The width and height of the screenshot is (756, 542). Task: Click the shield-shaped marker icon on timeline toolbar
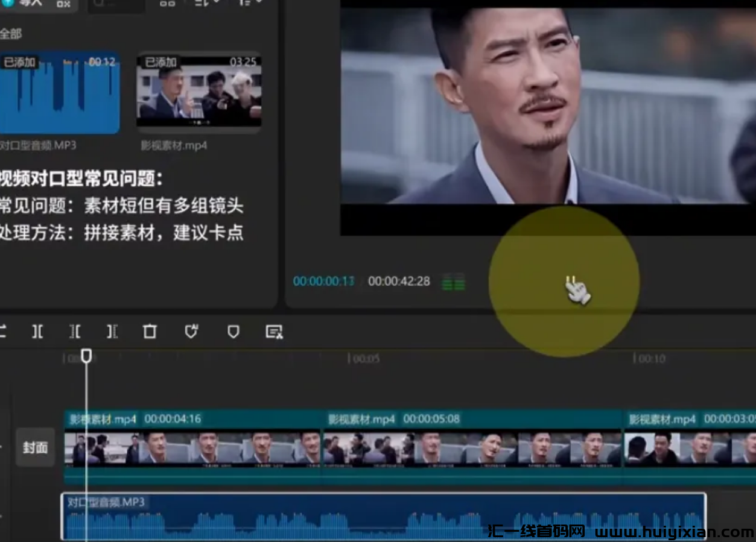234,332
